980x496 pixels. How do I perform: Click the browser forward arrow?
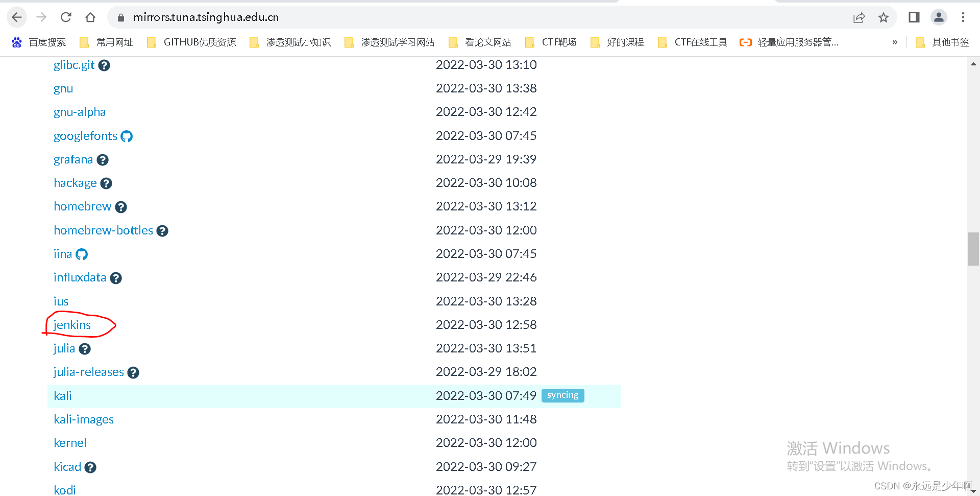click(41, 17)
